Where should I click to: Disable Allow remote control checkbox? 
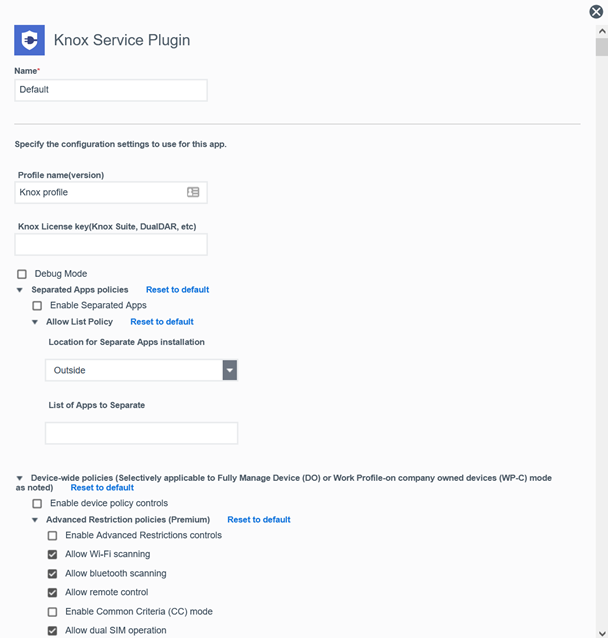[53, 593]
